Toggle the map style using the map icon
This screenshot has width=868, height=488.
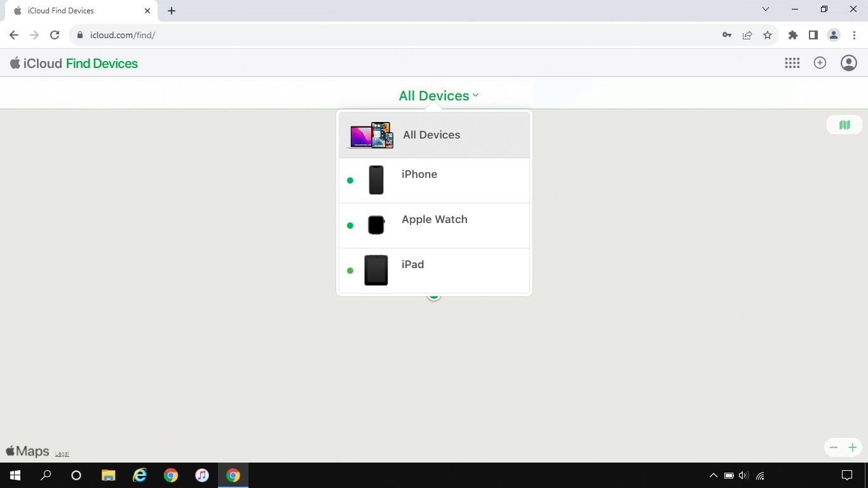[x=844, y=124]
